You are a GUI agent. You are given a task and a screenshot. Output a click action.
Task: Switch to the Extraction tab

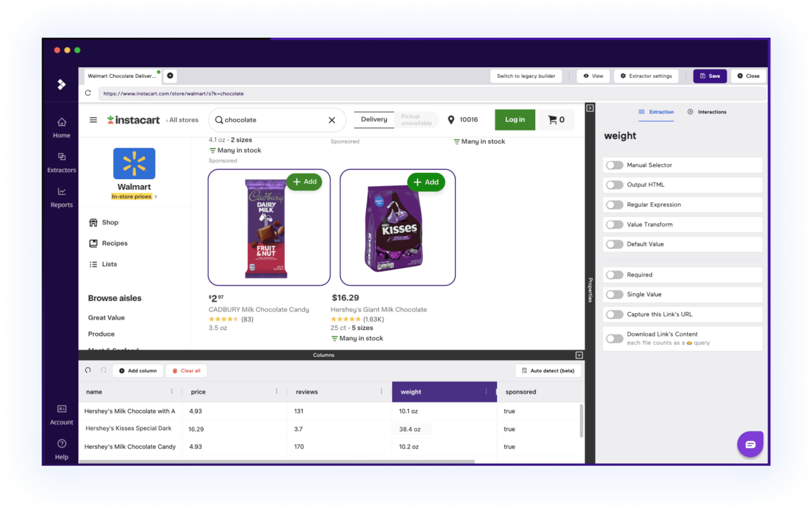[x=656, y=112]
